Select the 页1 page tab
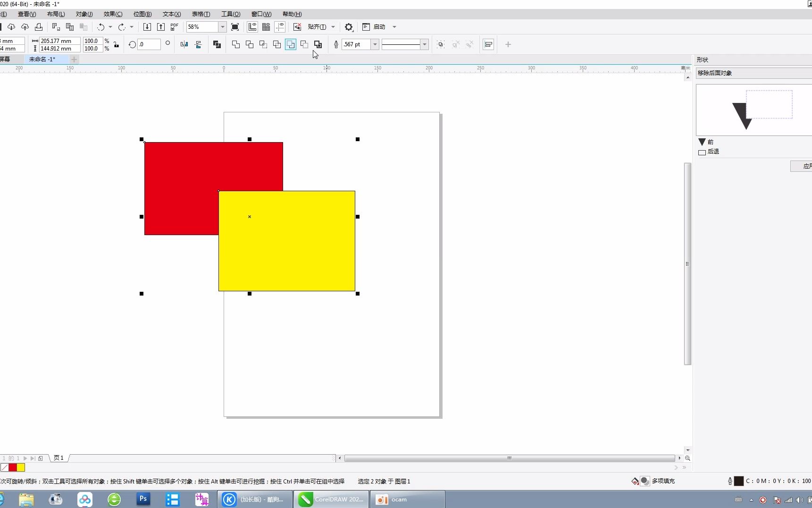812x508 pixels. [59, 458]
